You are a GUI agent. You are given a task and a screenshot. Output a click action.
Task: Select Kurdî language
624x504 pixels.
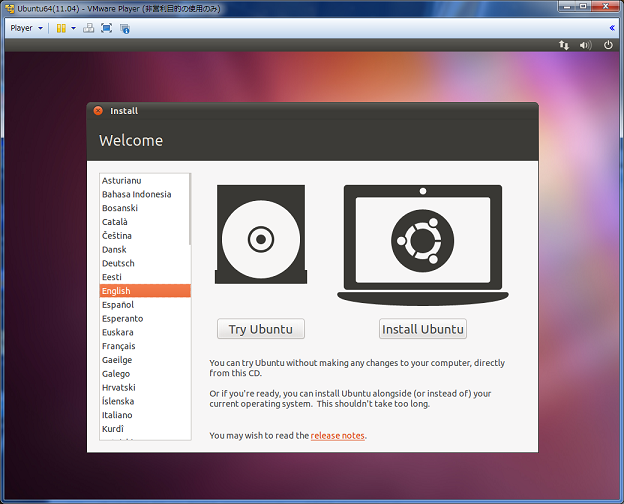[x=145, y=429]
